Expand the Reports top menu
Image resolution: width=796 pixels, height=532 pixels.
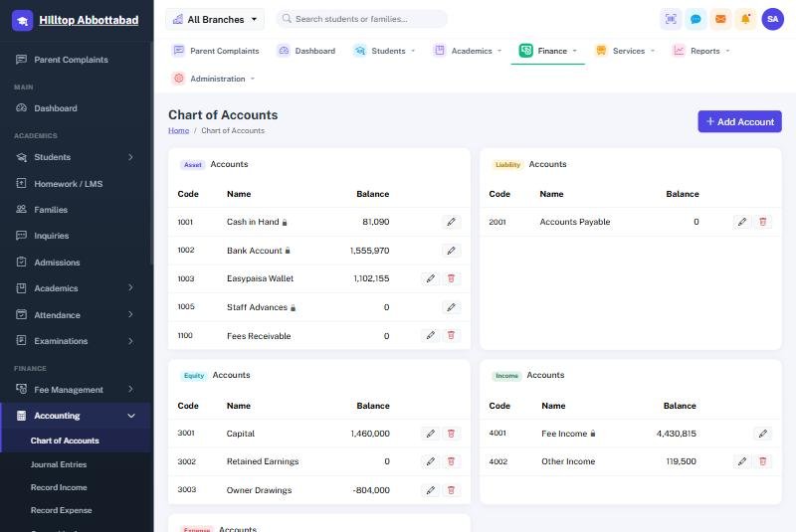coord(701,51)
